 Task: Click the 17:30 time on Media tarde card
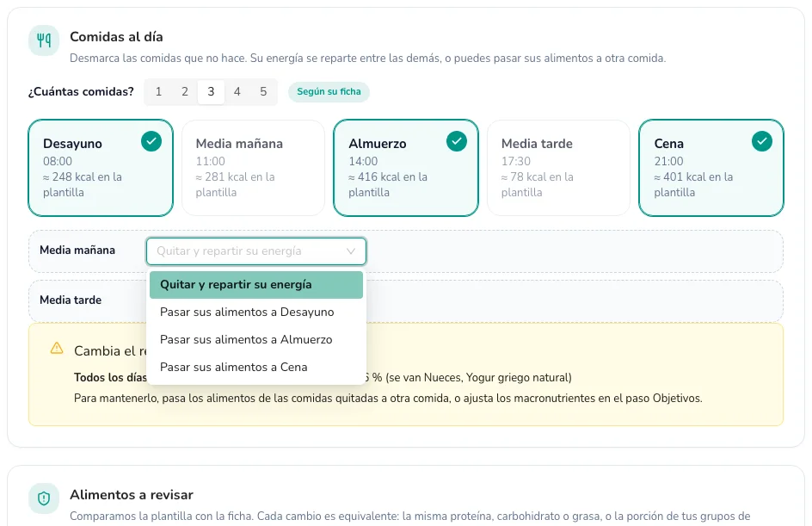click(x=516, y=161)
